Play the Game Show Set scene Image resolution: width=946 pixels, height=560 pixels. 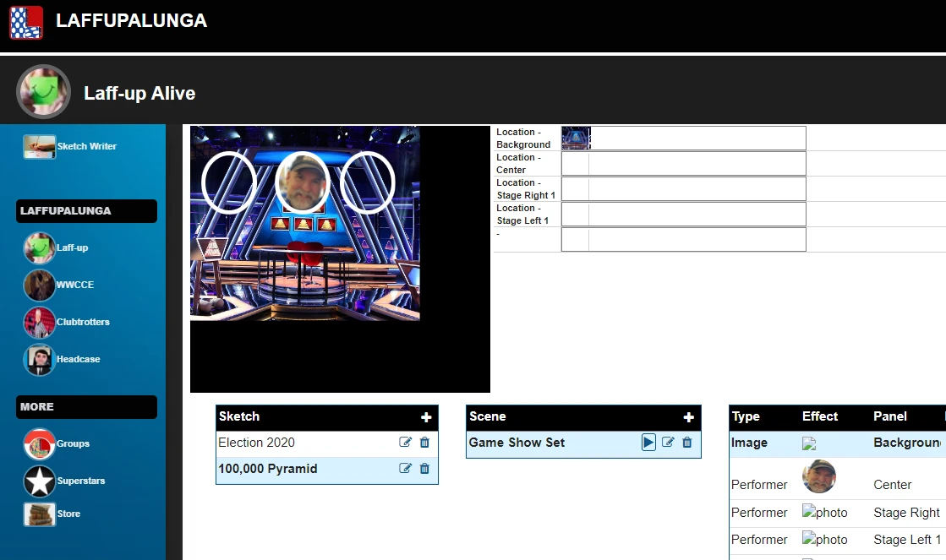tap(648, 443)
